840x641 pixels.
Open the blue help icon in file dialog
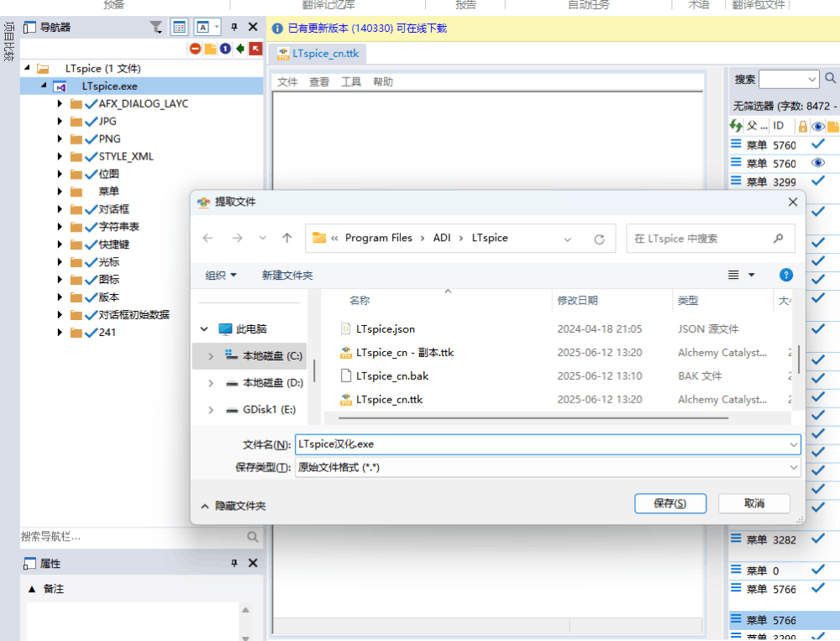click(x=786, y=275)
